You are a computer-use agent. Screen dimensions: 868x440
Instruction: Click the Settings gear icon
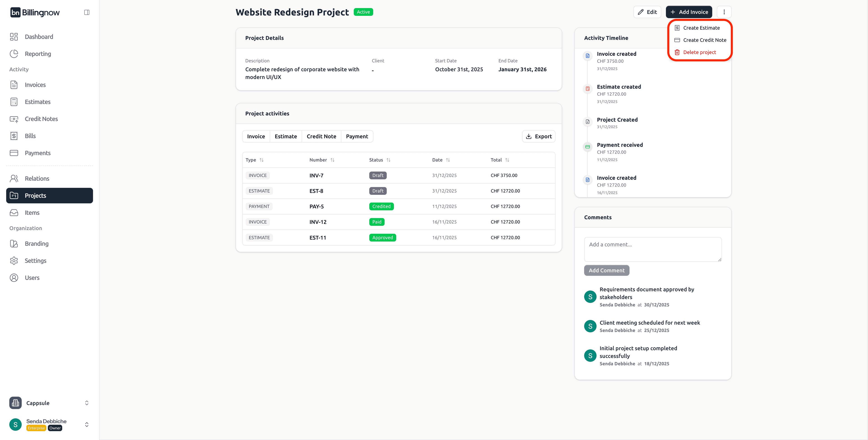[x=14, y=261]
